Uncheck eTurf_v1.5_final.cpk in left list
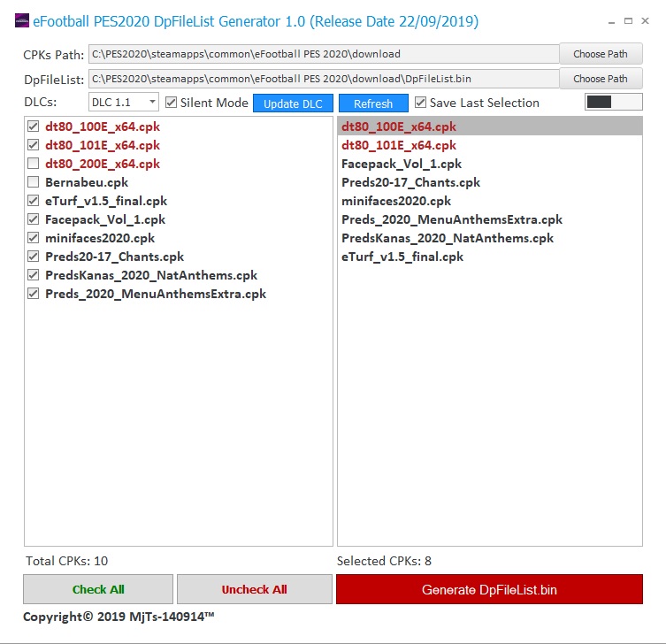666x644 pixels. (33, 201)
